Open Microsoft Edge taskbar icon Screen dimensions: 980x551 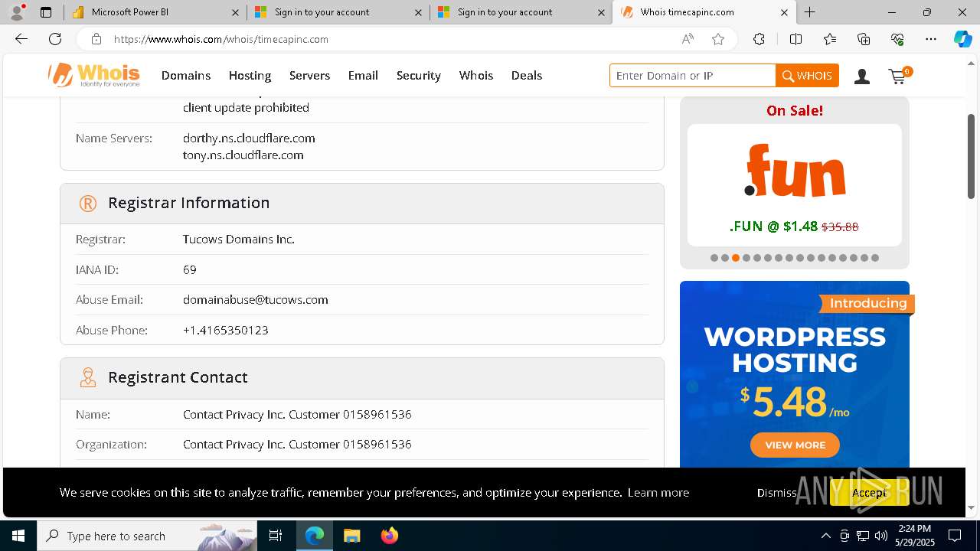coord(315,536)
